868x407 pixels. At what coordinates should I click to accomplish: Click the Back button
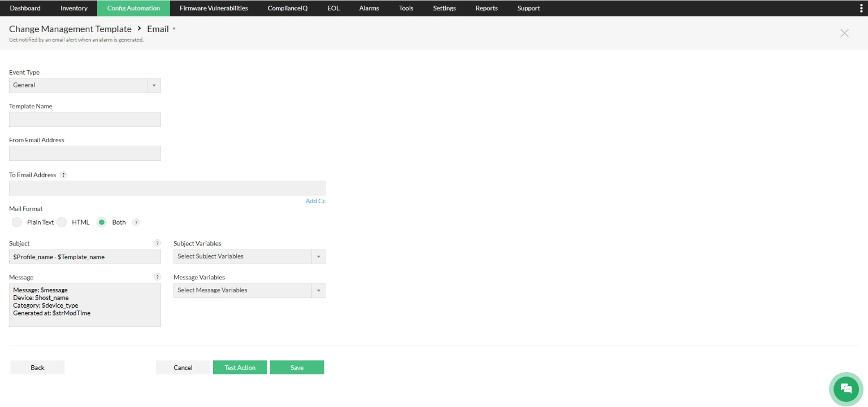click(x=37, y=367)
